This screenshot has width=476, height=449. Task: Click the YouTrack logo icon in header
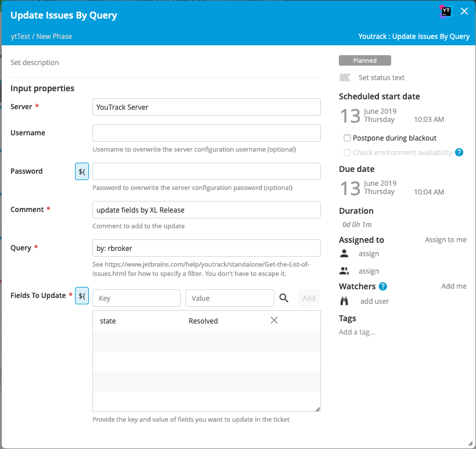(446, 12)
